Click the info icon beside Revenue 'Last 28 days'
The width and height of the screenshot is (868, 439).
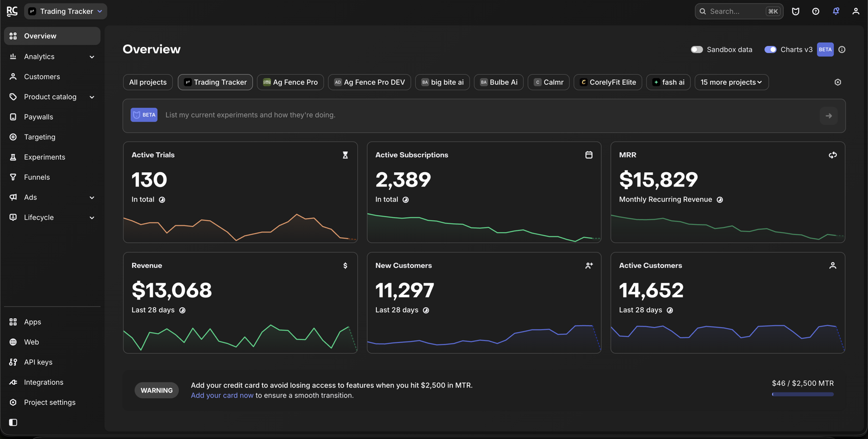pyautogui.click(x=182, y=310)
